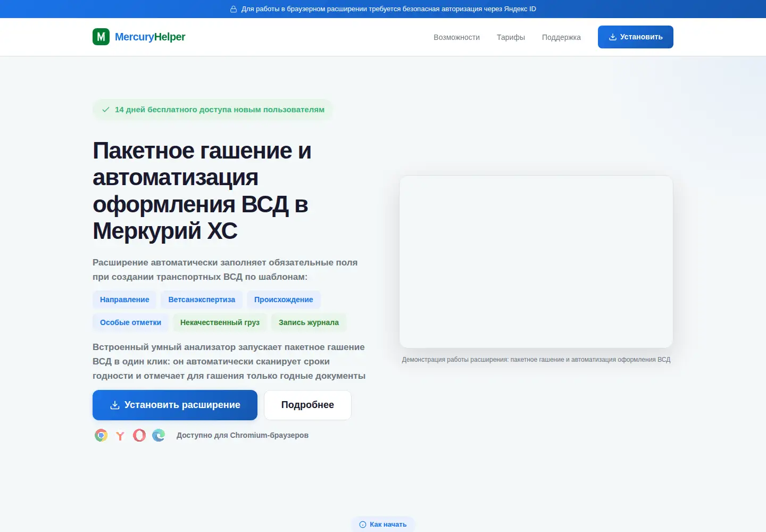Screen dimensions: 766x532
Task: Click Доступно для Chromium-браузеров text
Action: (243, 435)
